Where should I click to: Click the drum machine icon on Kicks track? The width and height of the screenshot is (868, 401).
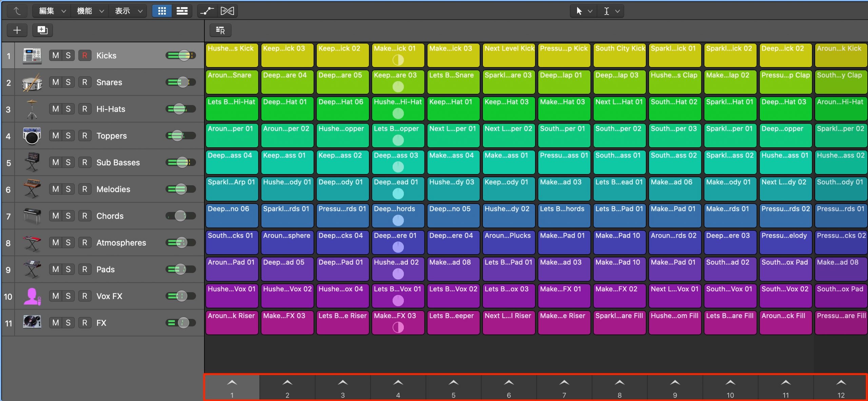pos(32,56)
